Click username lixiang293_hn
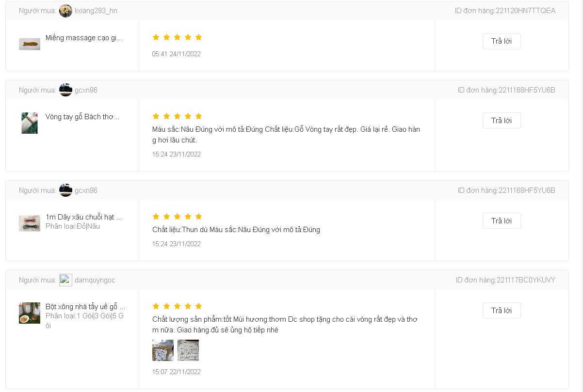Screen dimensions: 583x392 coord(96,11)
